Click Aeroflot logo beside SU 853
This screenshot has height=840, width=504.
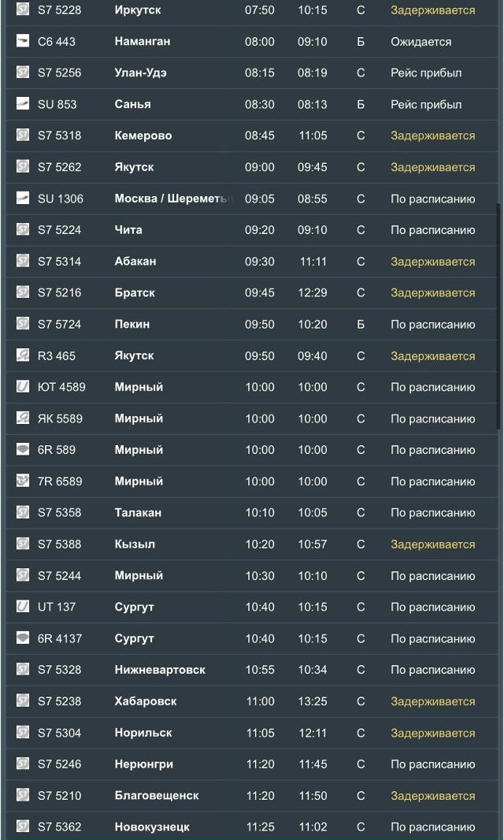(23, 104)
